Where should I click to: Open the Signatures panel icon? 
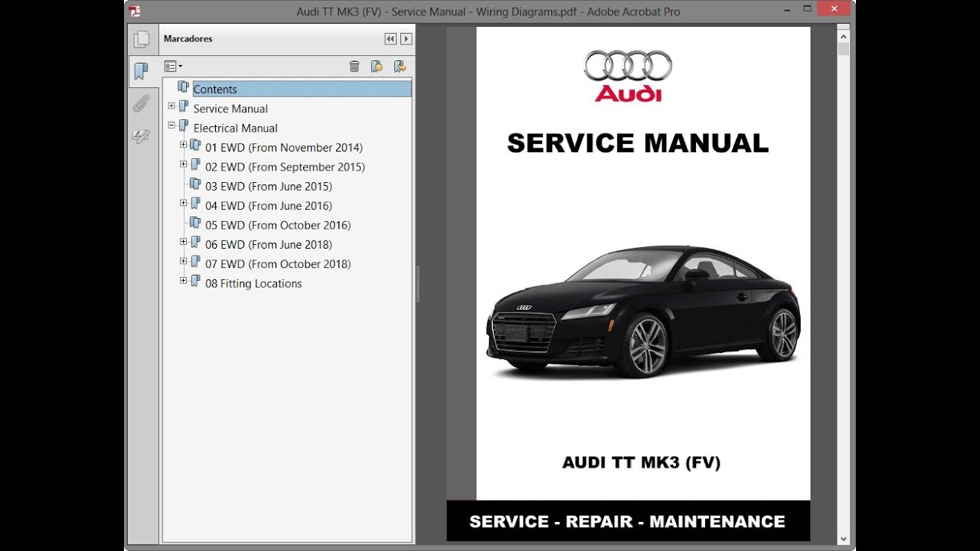tap(141, 137)
